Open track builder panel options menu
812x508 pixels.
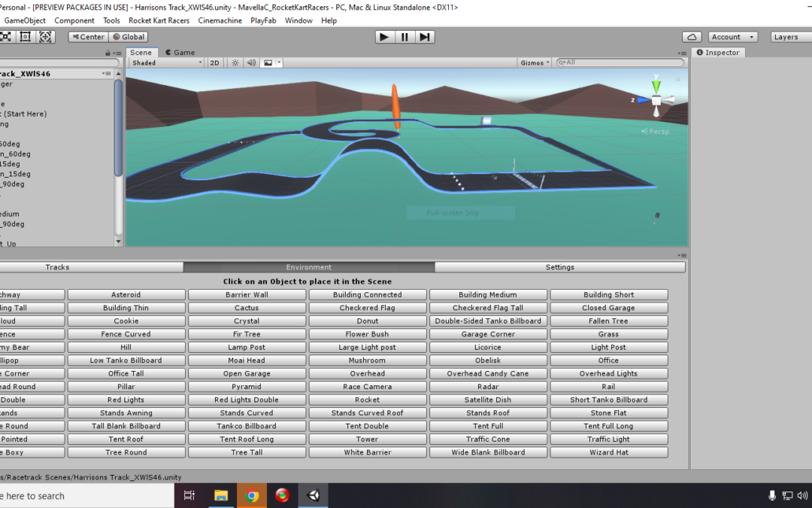click(682, 256)
